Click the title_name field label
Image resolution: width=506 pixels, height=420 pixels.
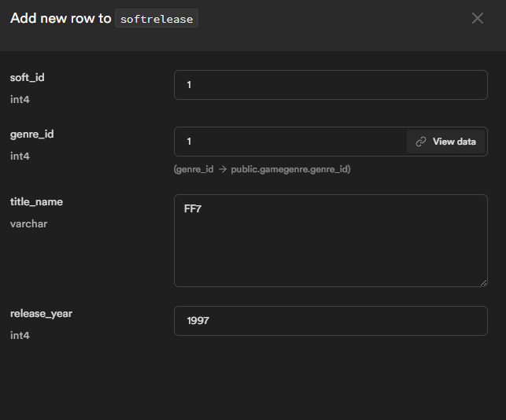point(36,201)
